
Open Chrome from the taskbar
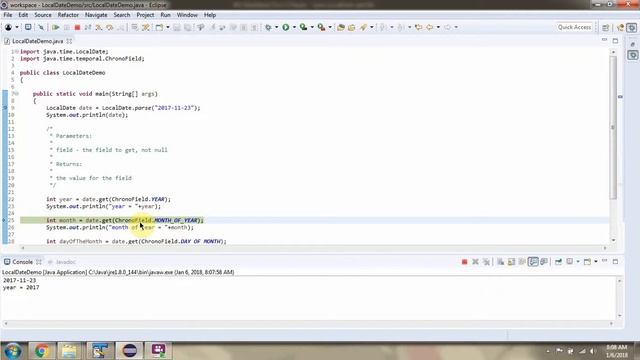[x=41, y=350]
